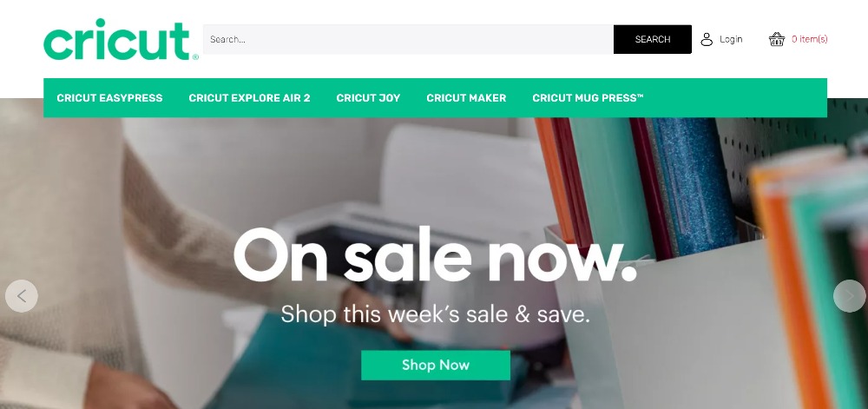The height and width of the screenshot is (409, 868).
Task: View cart via 0 item(s) link
Action: pyautogui.click(x=809, y=39)
